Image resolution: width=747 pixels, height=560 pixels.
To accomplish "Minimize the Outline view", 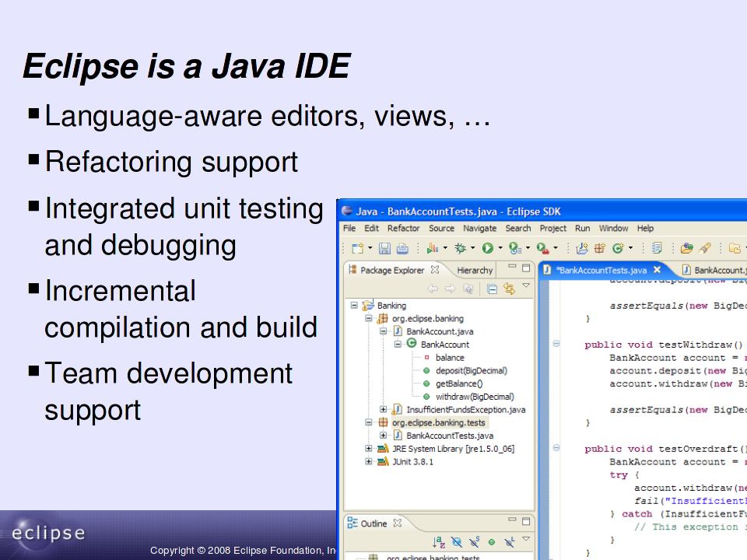I will [x=512, y=520].
